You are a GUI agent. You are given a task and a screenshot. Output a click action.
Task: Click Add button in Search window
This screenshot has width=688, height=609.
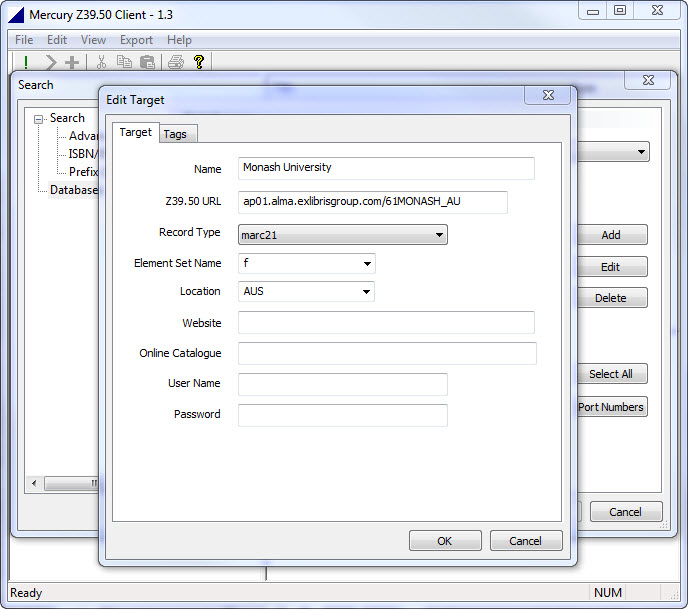click(612, 235)
